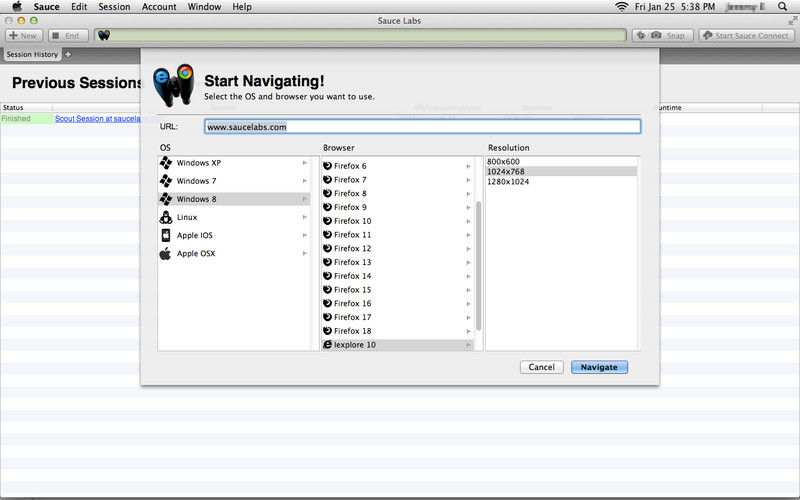Expand the Firefox 18 row arrow

[x=468, y=331]
